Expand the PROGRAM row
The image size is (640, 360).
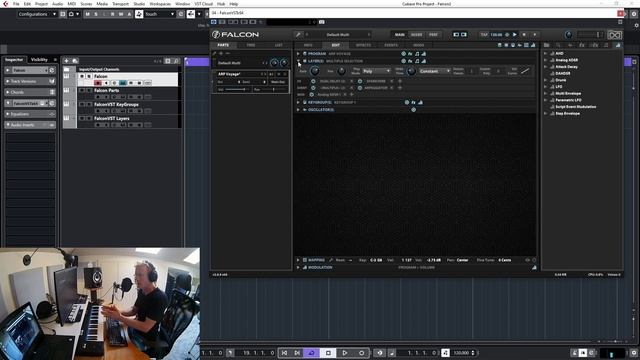coord(298,54)
